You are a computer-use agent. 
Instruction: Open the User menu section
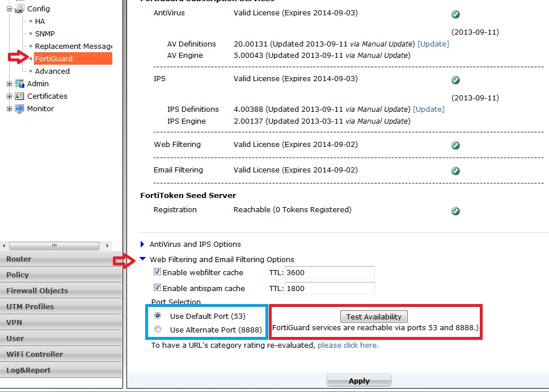[61, 339]
